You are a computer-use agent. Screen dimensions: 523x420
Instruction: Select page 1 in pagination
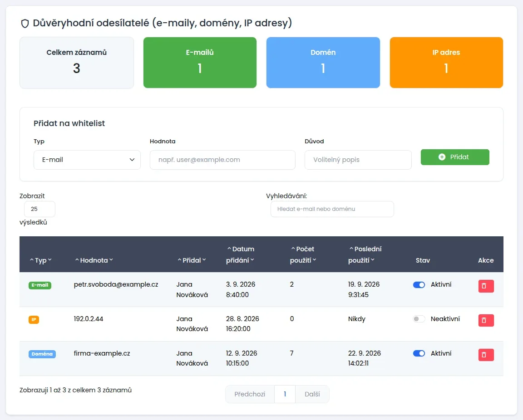click(285, 394)
